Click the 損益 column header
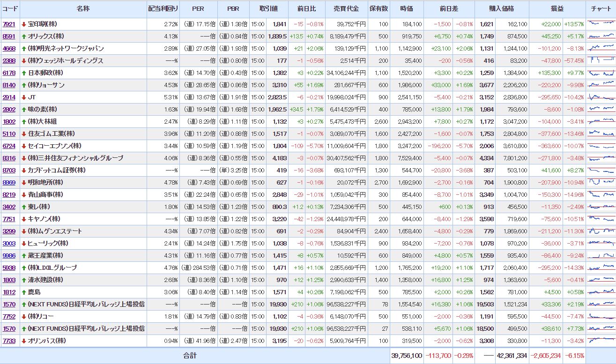616x364 pixels. [x=557, y=9]
